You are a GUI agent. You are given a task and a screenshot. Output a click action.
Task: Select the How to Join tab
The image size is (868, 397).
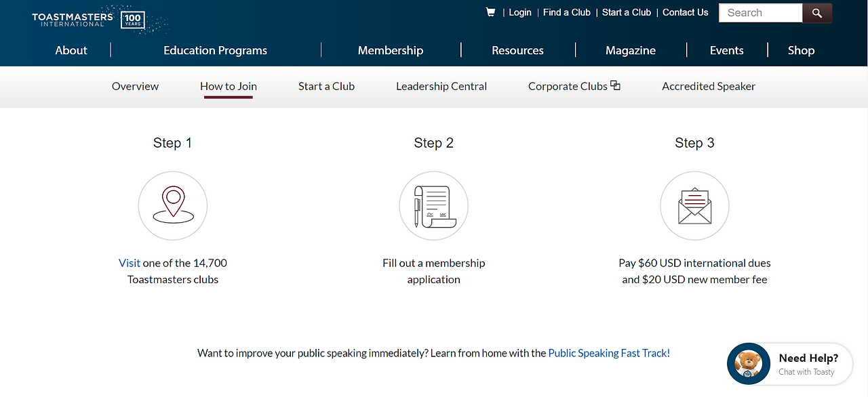pyautogui.click(x=229, y=86)
